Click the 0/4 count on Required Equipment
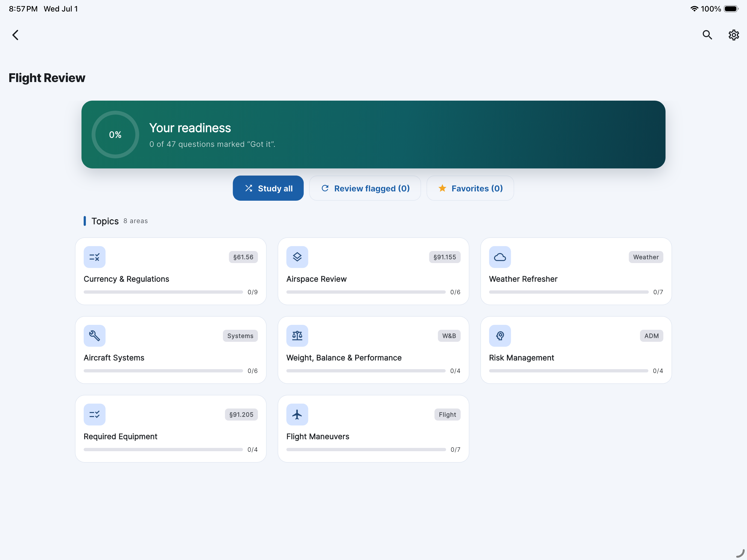The width and height of the screenshot is (747, 560). pyautogui.click(x=252, y=450)
